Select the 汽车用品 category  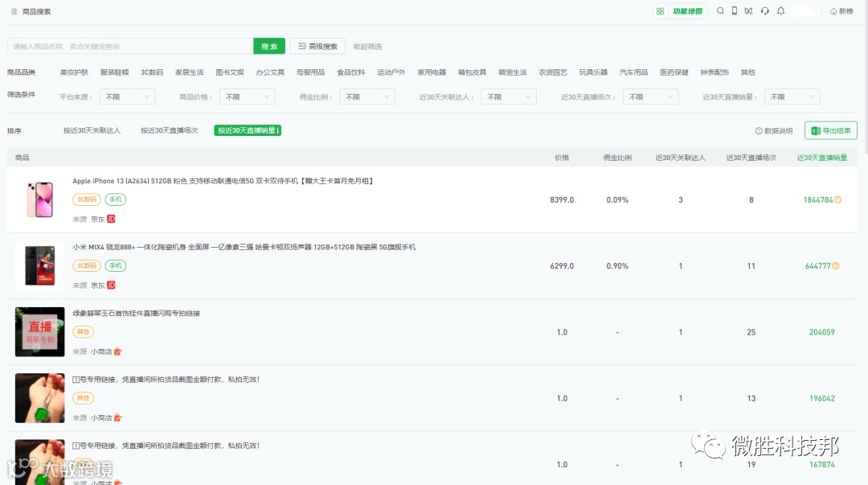click(634, 72)
